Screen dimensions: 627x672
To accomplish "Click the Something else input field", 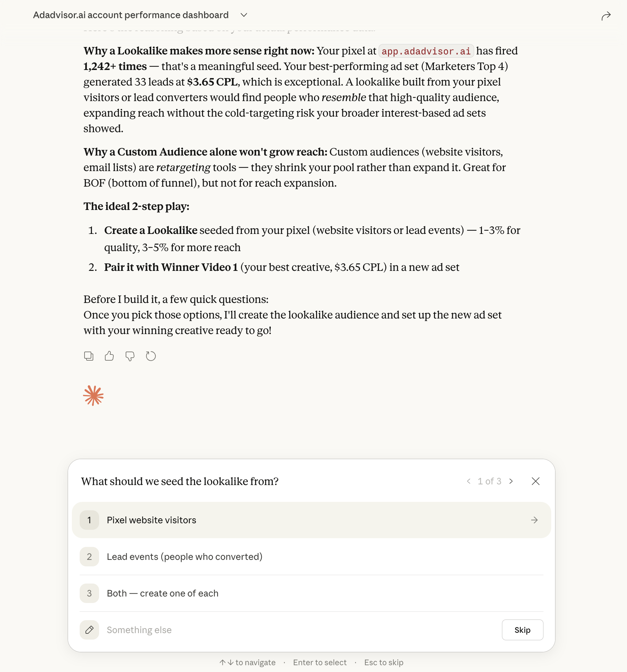I will (x=236, y=630).
